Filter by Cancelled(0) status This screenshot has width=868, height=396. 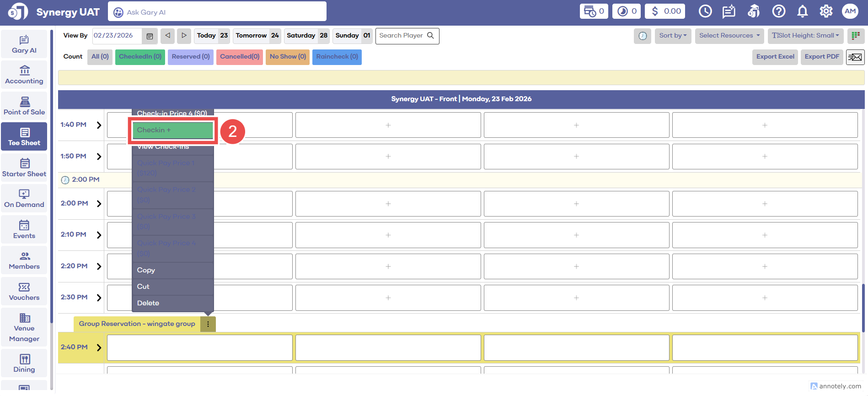[239, 57]
